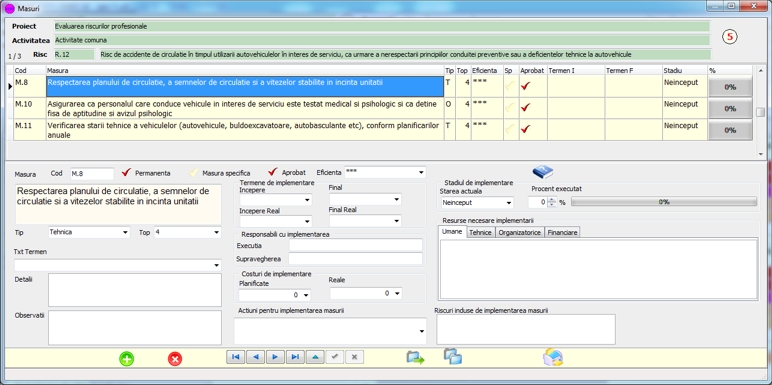
Task: Click the Masura column header
Action: [x=245, y=71]
